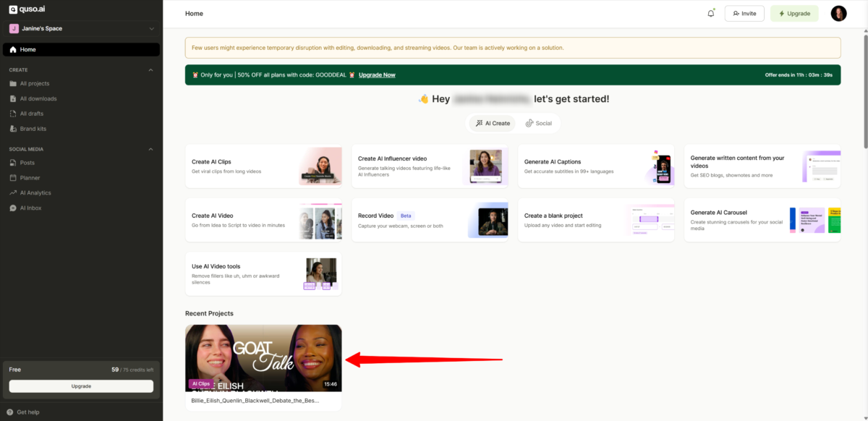Open the notifications bell
The width and height of the screenshot is (868, 421).
click(711, 13)
